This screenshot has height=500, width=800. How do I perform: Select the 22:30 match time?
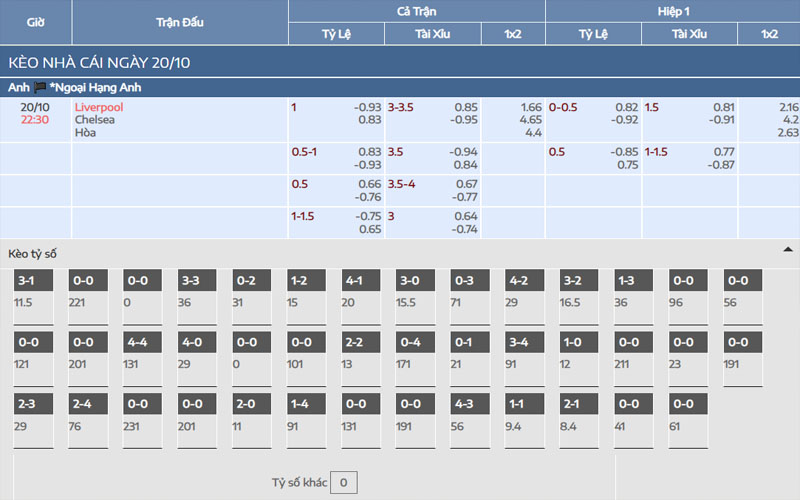tap(36, 120)
